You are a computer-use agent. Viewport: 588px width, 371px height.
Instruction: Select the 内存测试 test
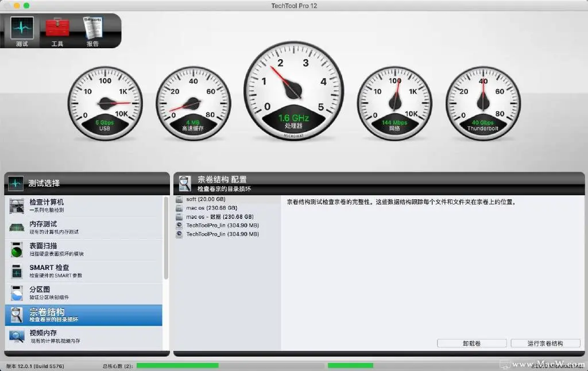(x=84, y=227)
